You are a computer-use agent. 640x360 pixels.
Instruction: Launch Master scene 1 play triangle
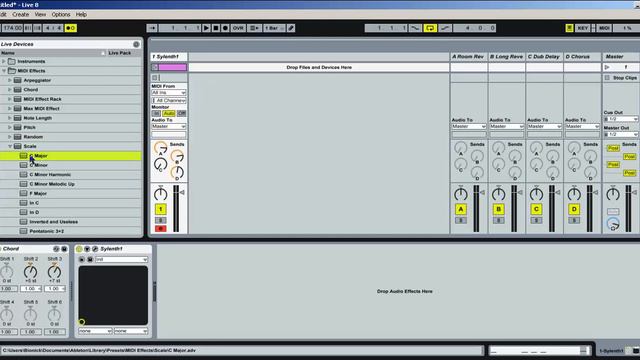click(x=607, y=67)
